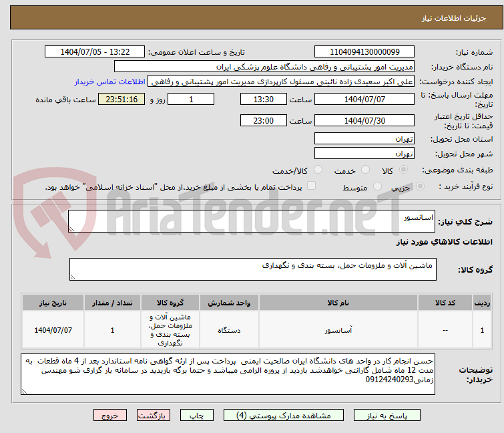Click the تعداد / مقدار column header
Screen dimensions: 504x433
113,303
